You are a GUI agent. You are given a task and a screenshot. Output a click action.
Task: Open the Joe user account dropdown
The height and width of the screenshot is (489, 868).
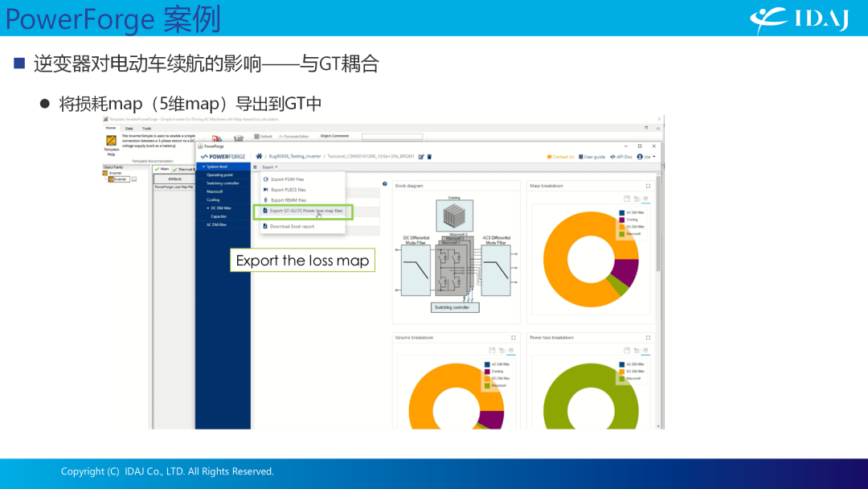click(x=646, y=157)
